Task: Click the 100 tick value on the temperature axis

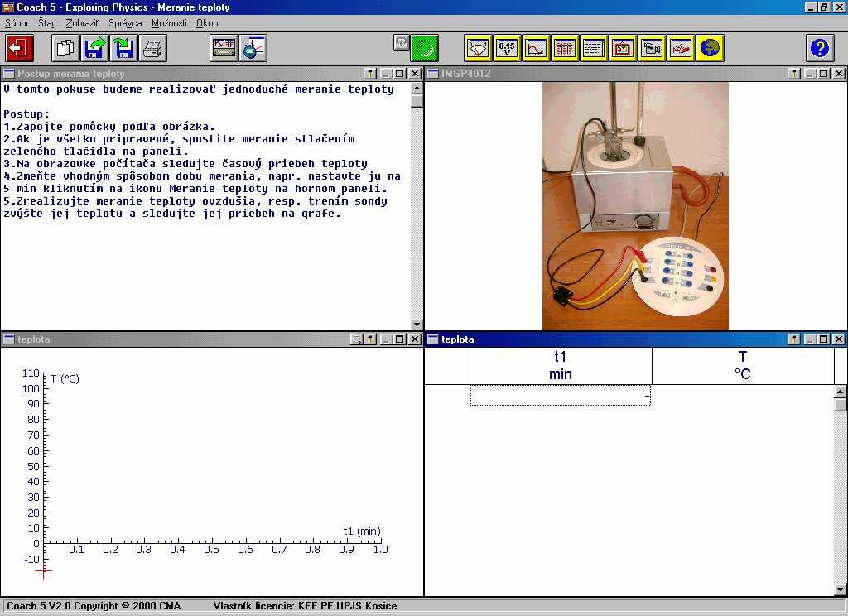Action: (x=31, y=388)
